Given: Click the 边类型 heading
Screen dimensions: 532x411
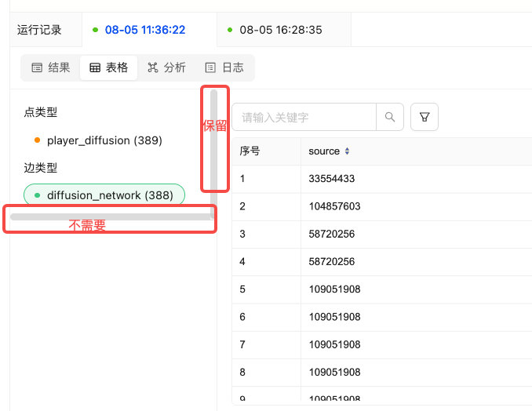Looking at the screenshot, I should pyautogui.click(x=40, y=168).
